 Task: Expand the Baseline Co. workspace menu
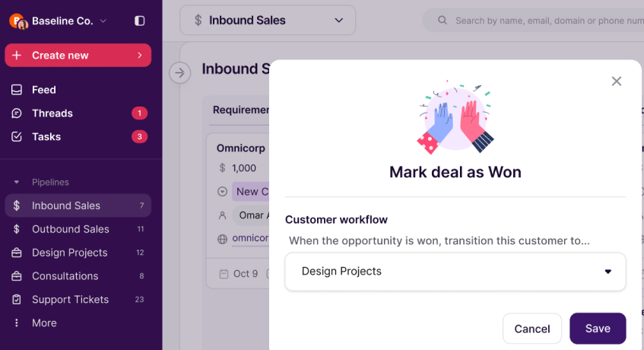point(103,21)
